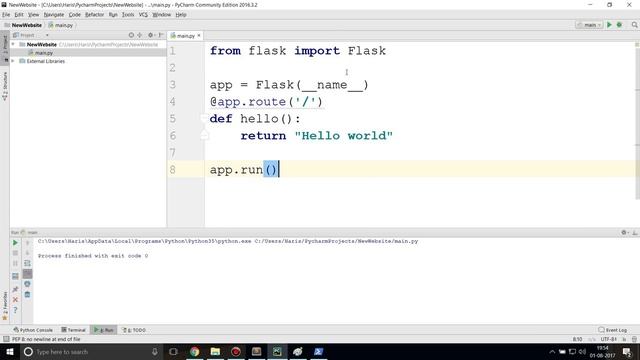Open Windows notification center icon
The height and width of the screenshot is (360, 640).
point(627,351)
